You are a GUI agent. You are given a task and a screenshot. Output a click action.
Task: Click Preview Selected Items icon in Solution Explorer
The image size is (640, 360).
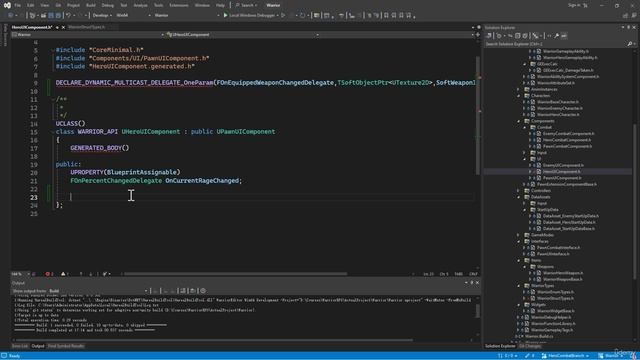pos(564,36)
